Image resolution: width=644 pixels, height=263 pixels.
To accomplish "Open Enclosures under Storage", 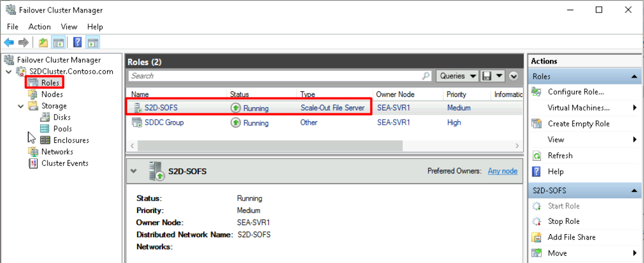I will (71, 140).
